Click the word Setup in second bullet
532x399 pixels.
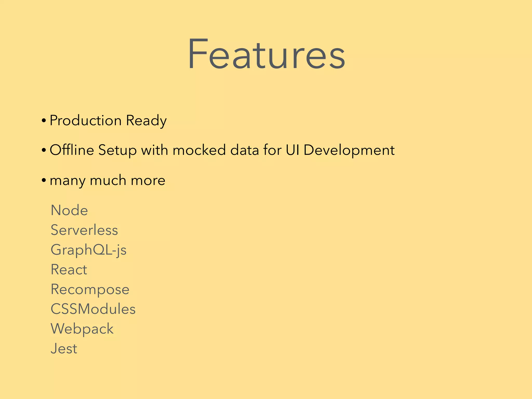coord(117,150)
